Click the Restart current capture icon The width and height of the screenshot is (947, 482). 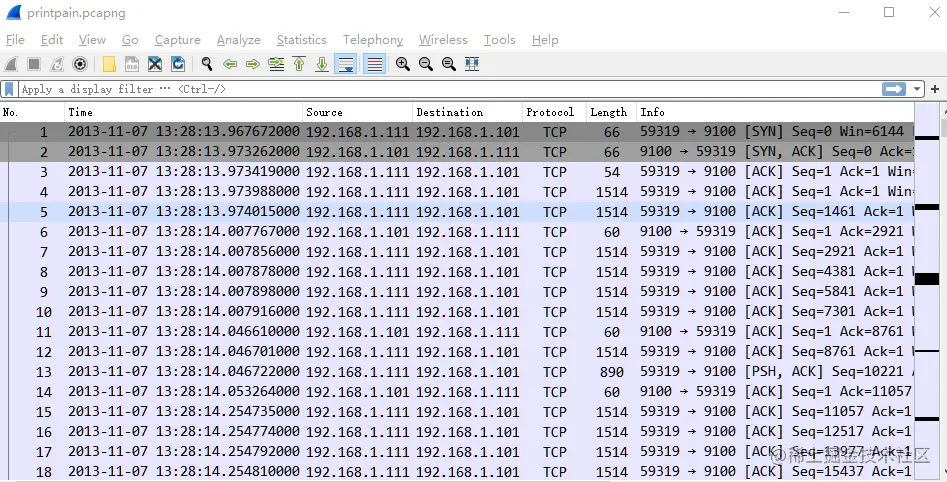coord(57,64)
